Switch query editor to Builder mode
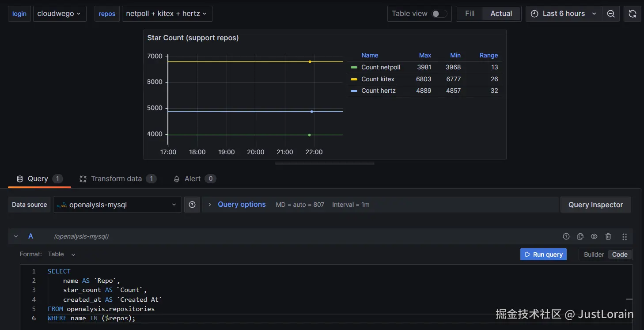The width and height of the screenshot is (644, 330). [x=594, y=254]
